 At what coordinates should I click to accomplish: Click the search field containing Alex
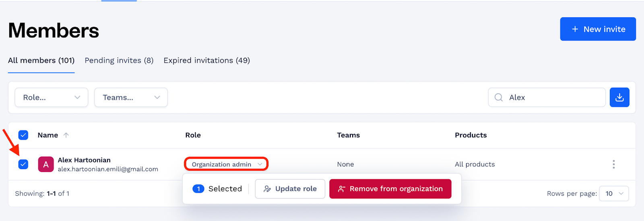(547, 97)
